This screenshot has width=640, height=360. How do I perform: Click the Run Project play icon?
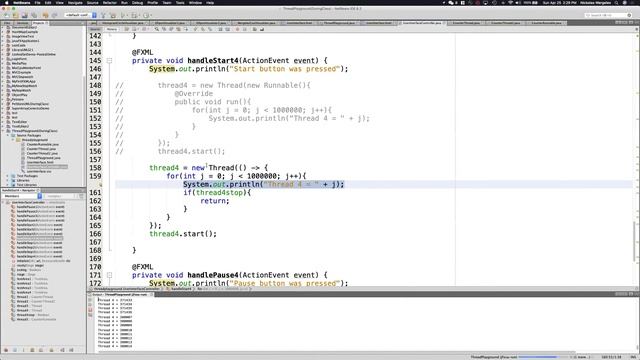122,15
